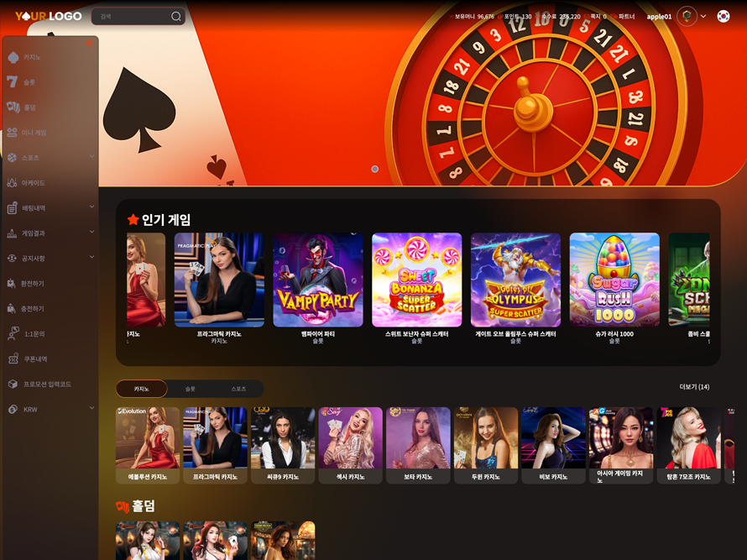Click the banner carousel indicator dot
Screen dimensions: 747x560
click(375, 169)
